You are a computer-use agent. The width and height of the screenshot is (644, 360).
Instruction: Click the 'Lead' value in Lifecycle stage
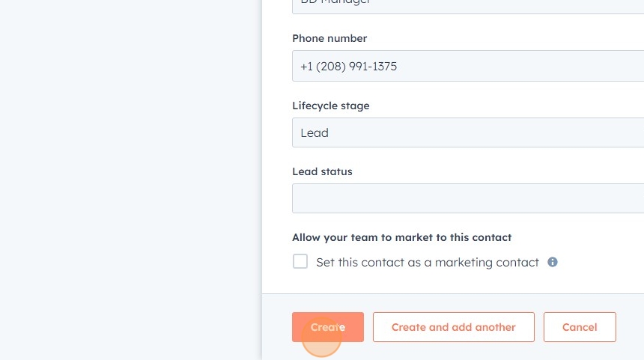[315, 132]
